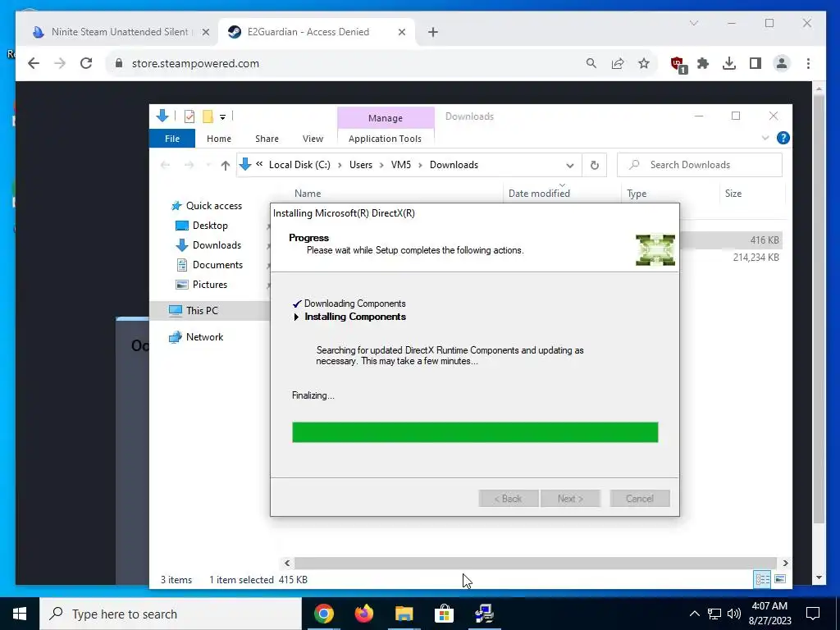Image resolution: width=840 pixels, height=630 pixels.
Task: Click the Properties icon in Explorer's quick access toolbar
Action: point(189,116)
